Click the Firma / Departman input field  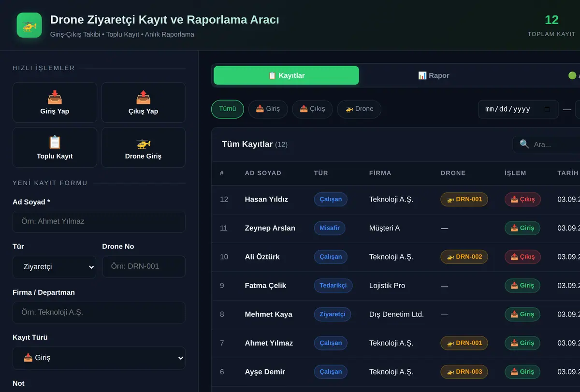tap(99, 312)
